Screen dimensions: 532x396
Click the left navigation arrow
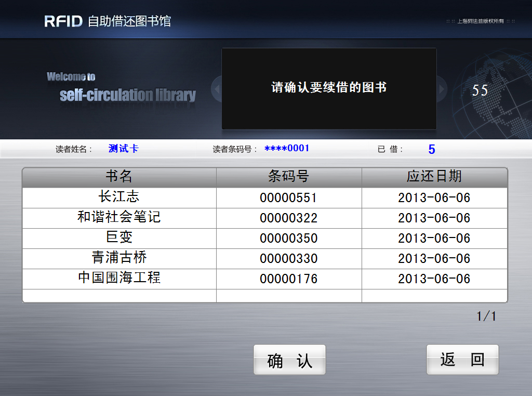click(x=217, y=88)
